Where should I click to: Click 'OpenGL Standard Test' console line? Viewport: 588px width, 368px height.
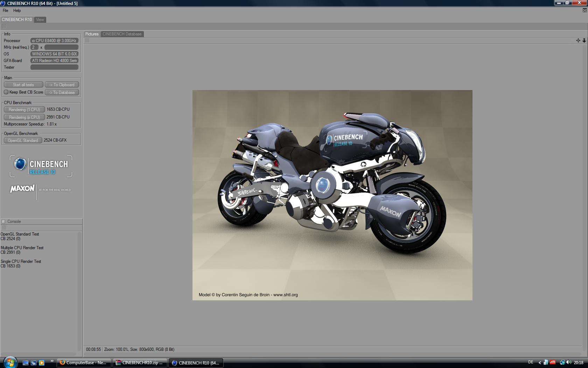(x=20, y=234)
